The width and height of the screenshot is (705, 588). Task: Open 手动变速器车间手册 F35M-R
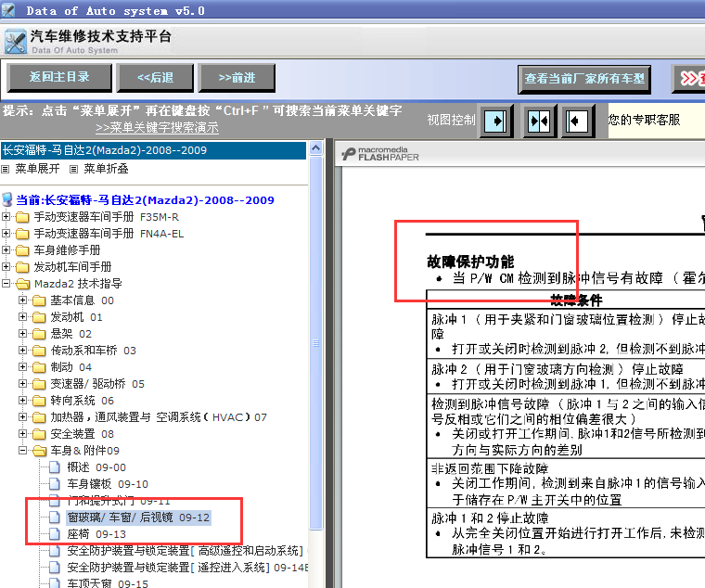[107, 217]
